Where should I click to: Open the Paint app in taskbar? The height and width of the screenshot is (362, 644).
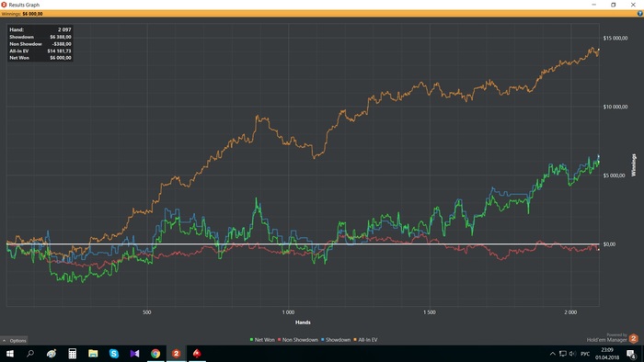click(x=52, y=354)
